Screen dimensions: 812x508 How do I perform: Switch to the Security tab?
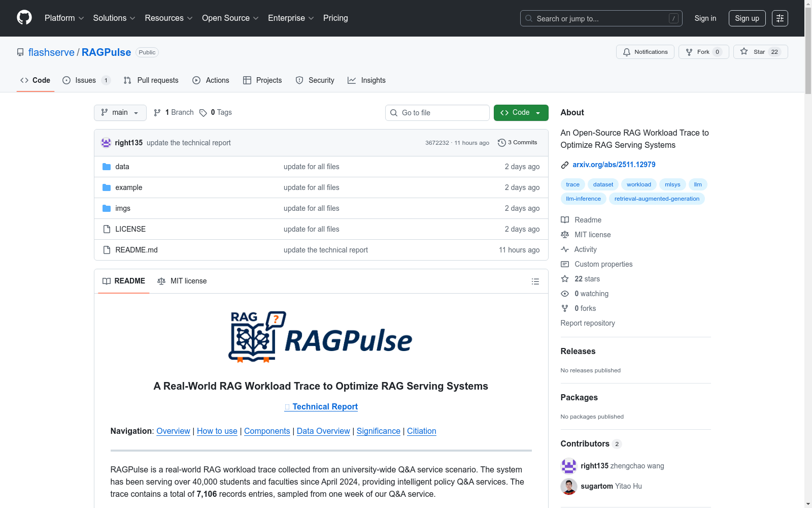coord(315,80)
